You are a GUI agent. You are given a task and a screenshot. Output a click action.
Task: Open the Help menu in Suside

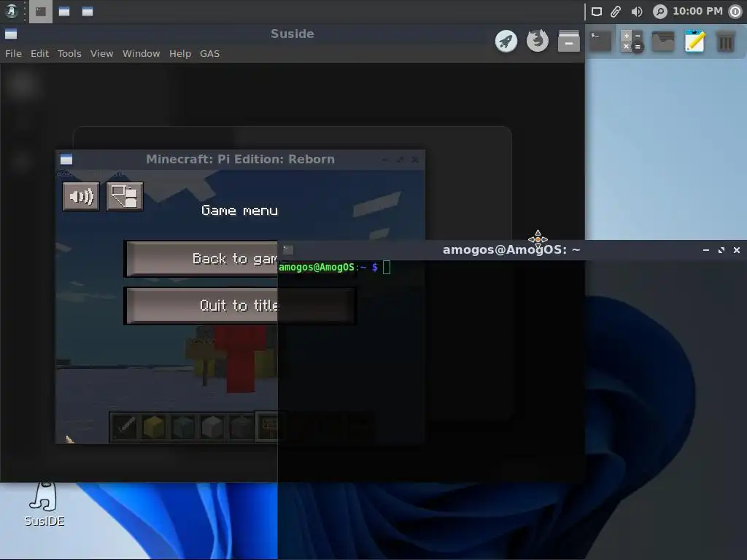coord(180,53)
